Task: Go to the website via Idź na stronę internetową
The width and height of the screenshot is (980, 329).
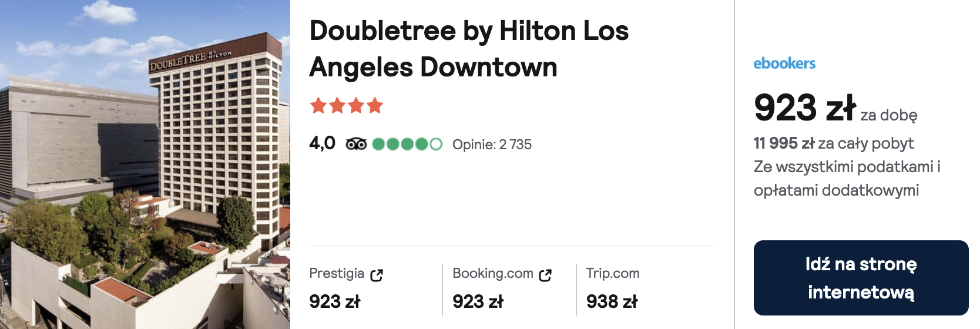Action: (861, 278)
